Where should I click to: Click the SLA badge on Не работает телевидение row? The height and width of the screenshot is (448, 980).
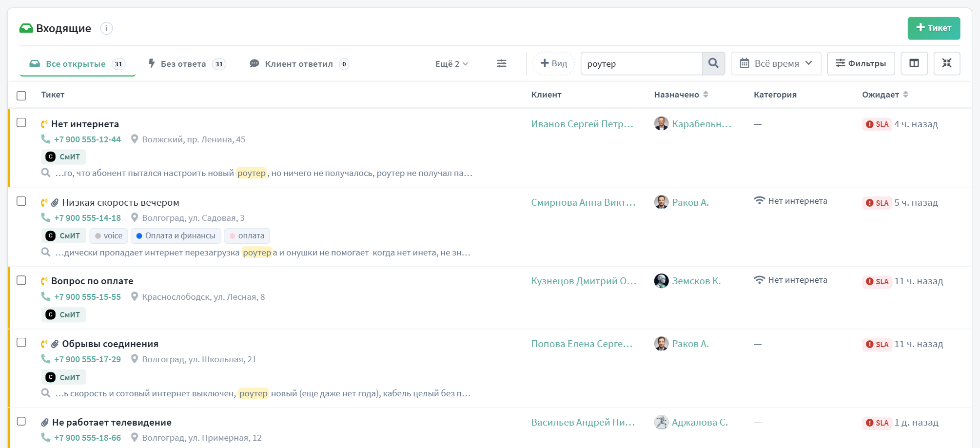(877, 423)
